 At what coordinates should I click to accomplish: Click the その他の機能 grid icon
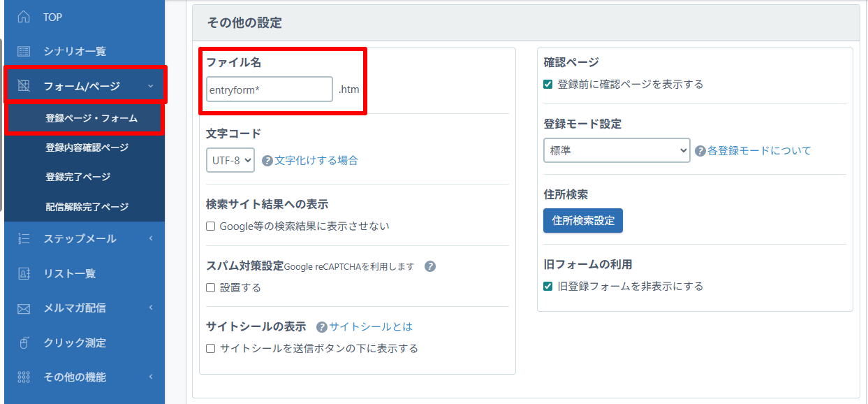(24, 377)
